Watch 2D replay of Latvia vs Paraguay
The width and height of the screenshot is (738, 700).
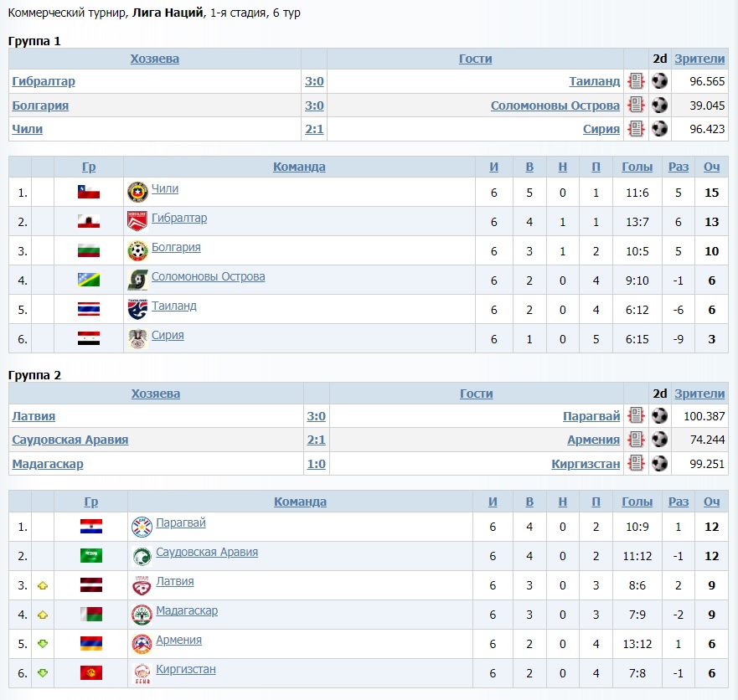pos(660,416)
